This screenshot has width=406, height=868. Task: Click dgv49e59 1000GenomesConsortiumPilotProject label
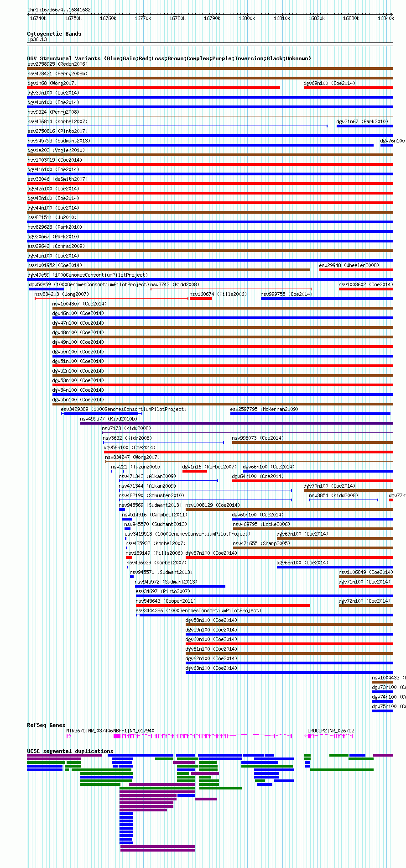pos(88,275)
